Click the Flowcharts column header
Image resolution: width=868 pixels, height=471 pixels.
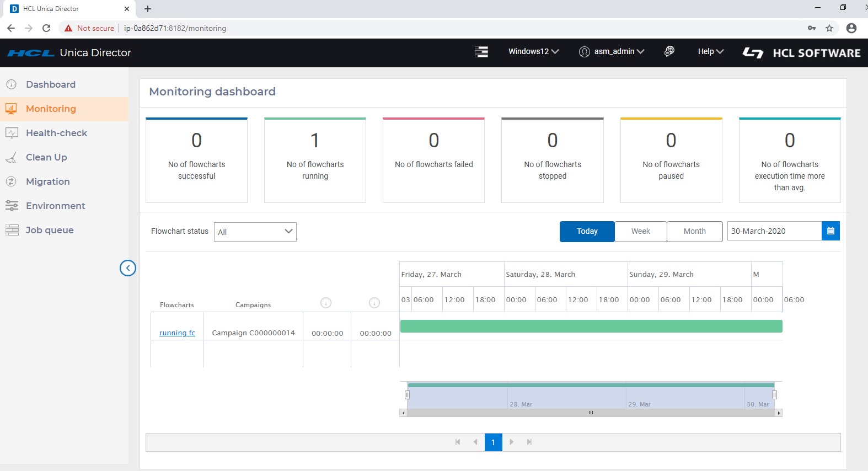(x=177, y=305)
